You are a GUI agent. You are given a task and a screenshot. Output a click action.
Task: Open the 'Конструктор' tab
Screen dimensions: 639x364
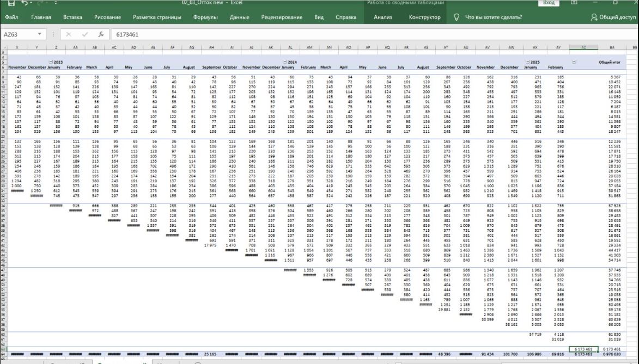pyautogui.click(x=424, y=17)
